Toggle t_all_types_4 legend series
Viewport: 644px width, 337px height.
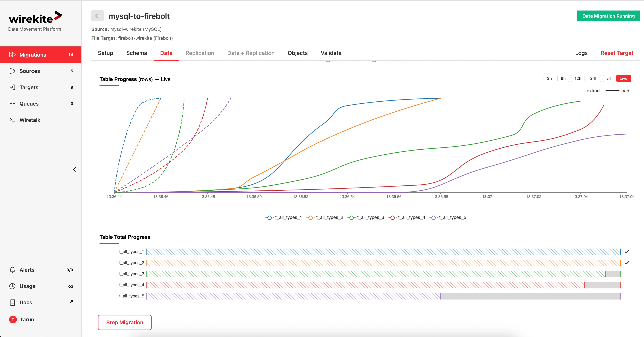click(x=407, y=217)
